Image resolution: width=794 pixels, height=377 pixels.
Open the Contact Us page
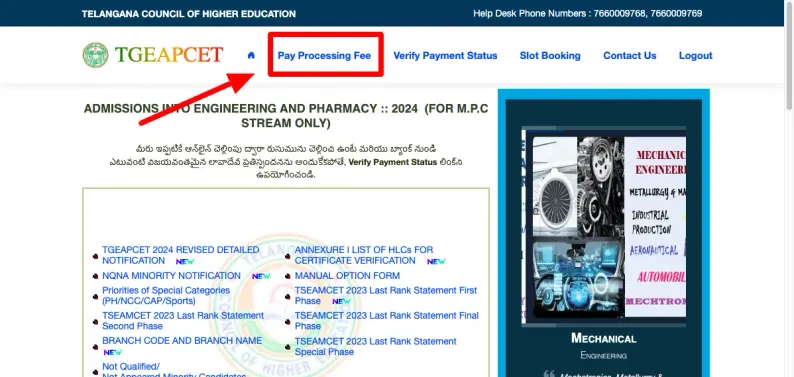coord(629,56)
